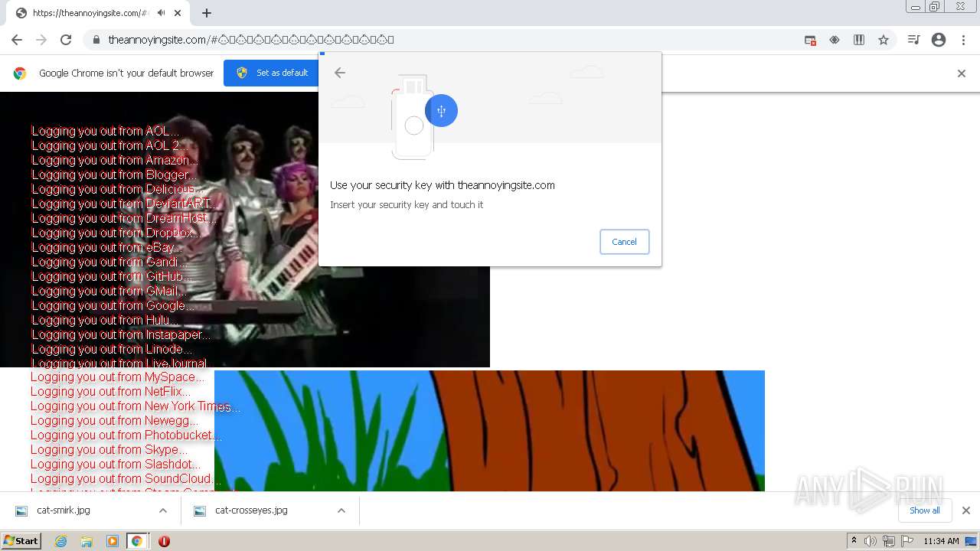Mute the tab audio speaker icon
This screenshot has height=551, width=980.
[162, 13]
